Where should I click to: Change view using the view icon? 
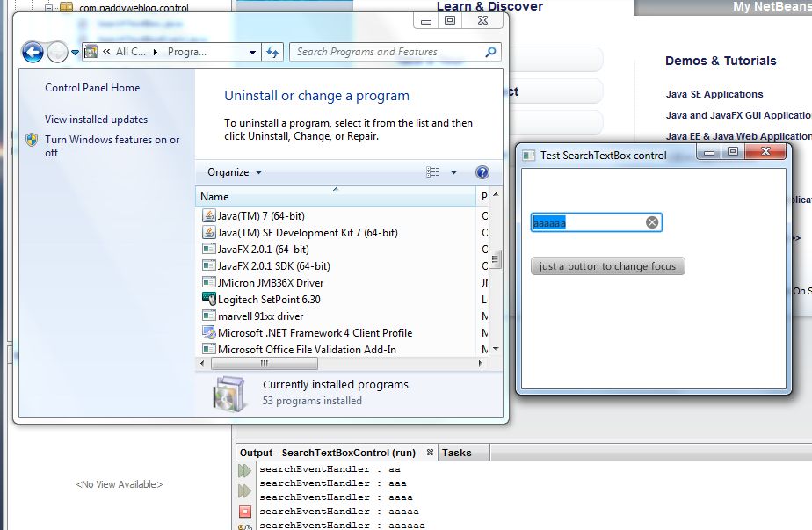point(433,172)
